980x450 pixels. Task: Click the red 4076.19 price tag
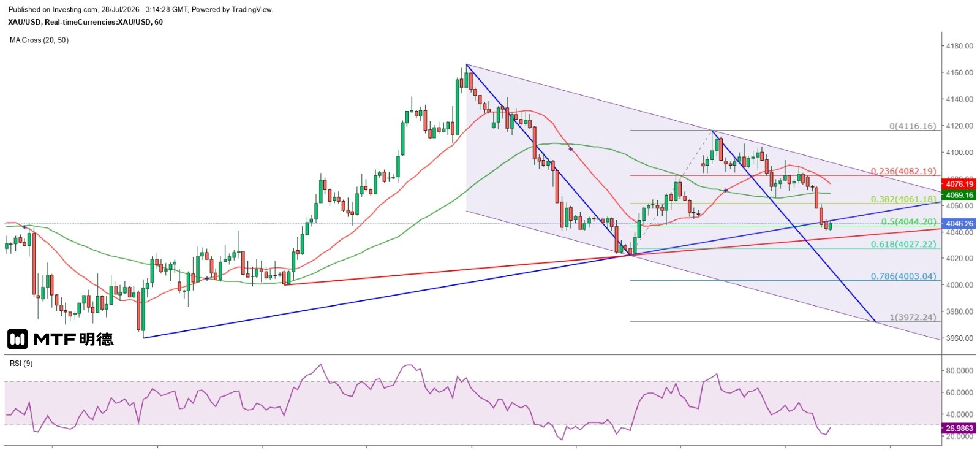click(959, 184)
